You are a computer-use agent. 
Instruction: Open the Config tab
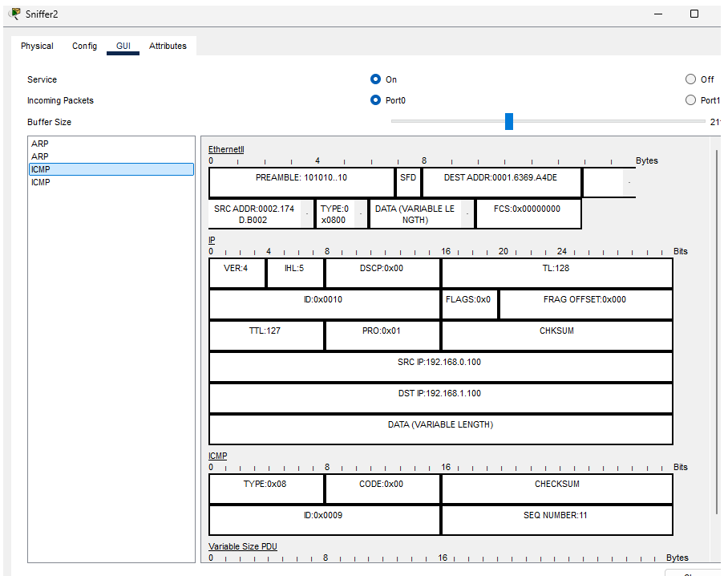coord(84,46)
